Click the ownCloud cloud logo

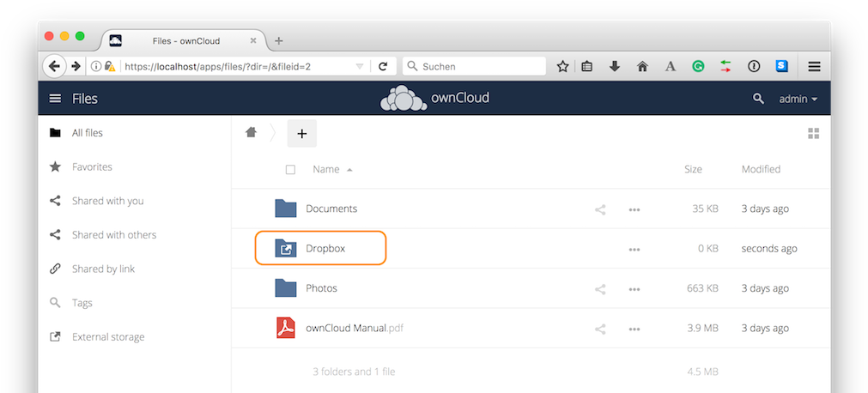click(x=404, y=99)
